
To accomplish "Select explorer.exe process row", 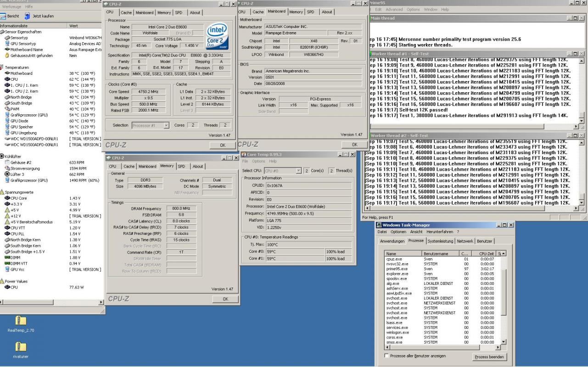I will [x=441, y=274].
